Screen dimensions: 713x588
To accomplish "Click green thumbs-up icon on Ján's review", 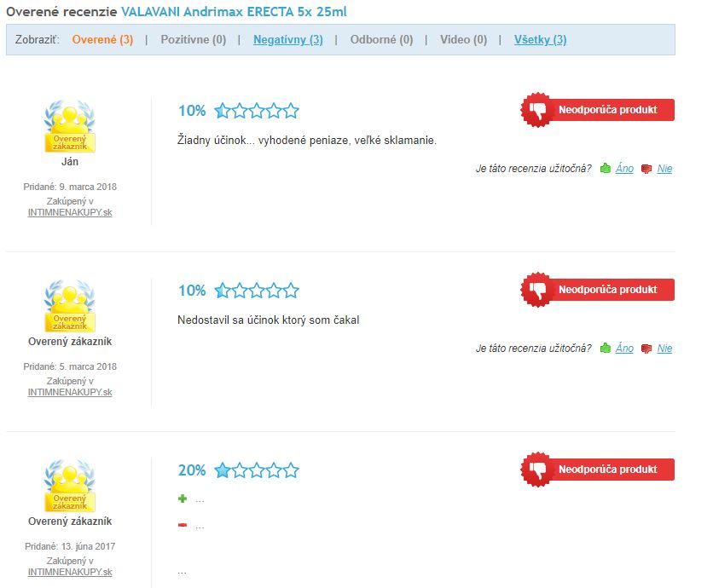I will 606,168.
